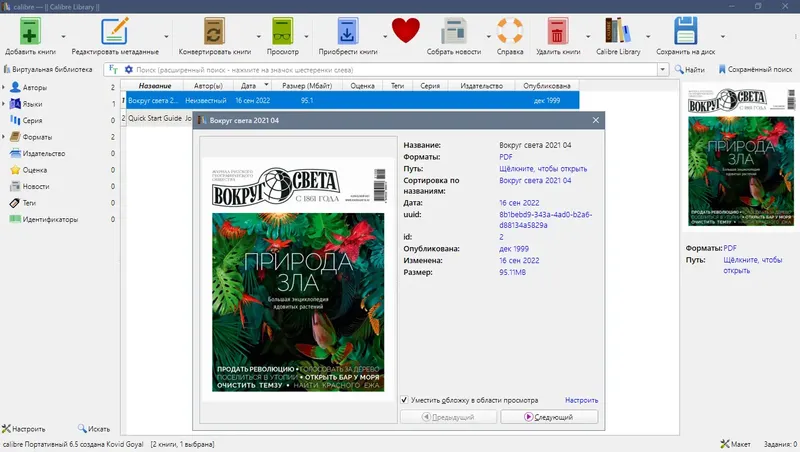Click the Add books (Добавить книги) icon

pos(30,31)
